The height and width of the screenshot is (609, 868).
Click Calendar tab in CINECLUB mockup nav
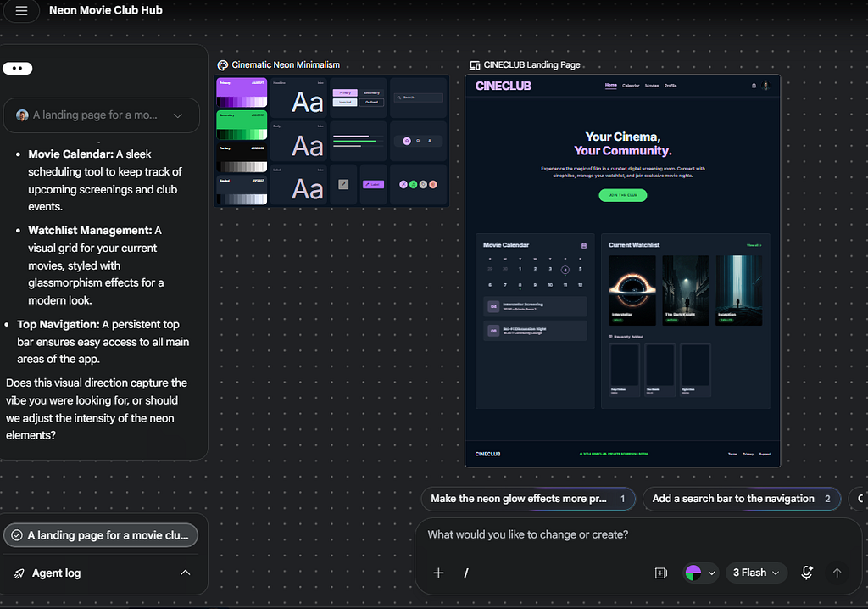[x=631, y=86]
